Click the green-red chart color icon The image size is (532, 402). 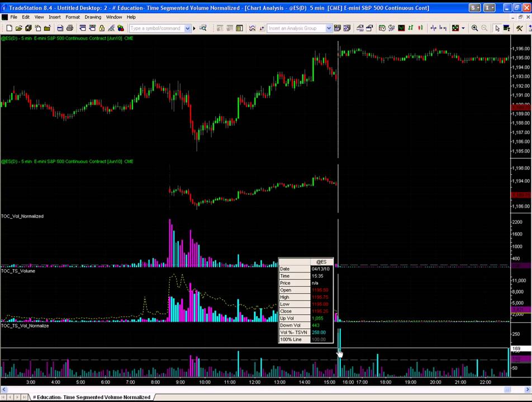pos(455,28)
